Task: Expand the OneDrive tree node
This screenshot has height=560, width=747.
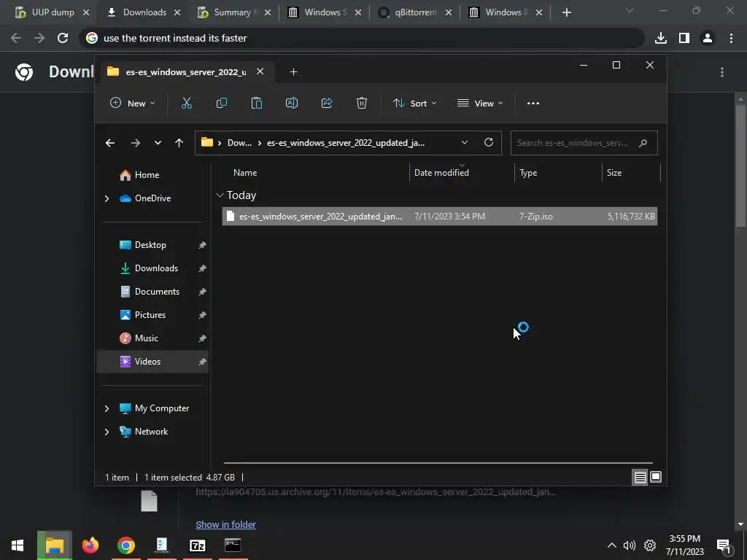Action: pyautogui.click(x=107, y=198)
